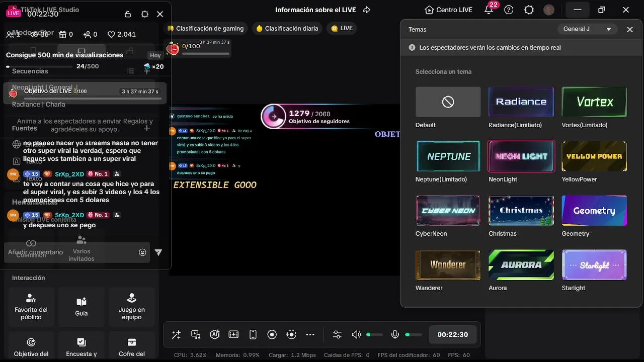Open Favorito del público tool
The image size is (644, 362).
point(31,306)
